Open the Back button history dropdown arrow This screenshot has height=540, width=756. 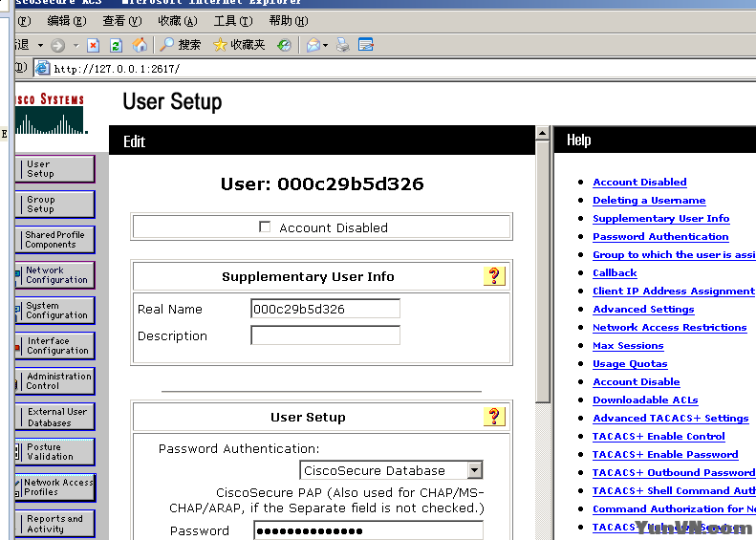point(40,45)
